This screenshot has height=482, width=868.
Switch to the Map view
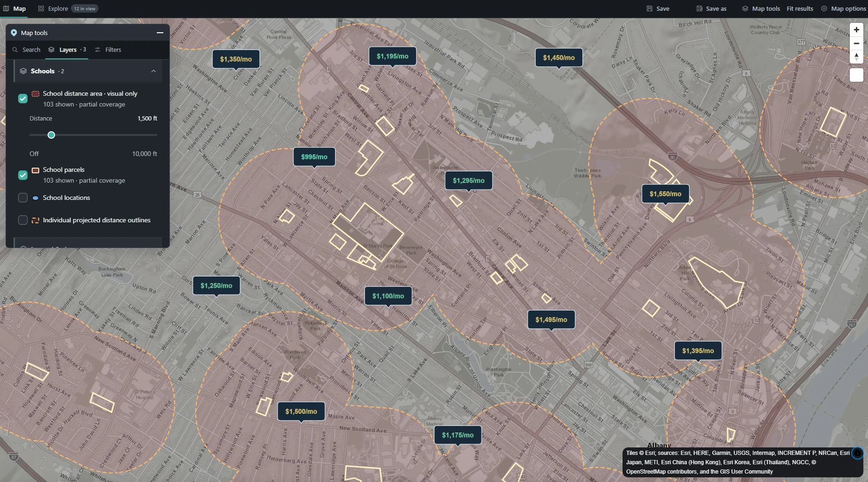point(14,8)
